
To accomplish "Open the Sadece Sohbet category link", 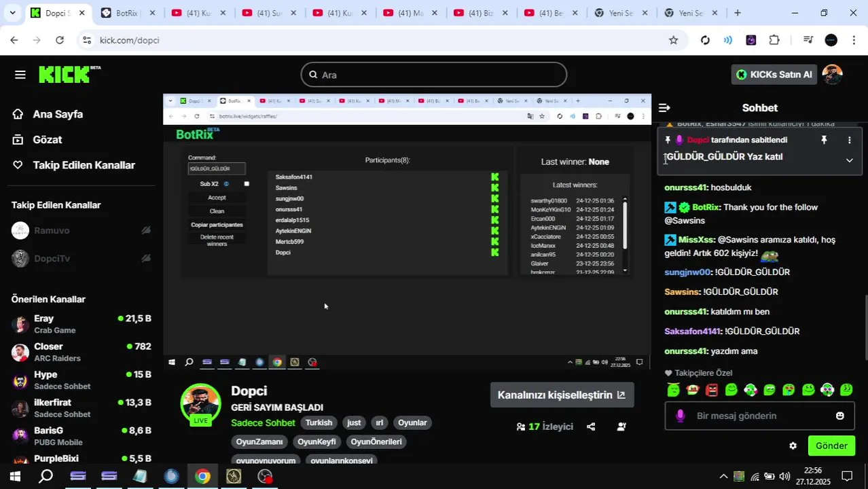I will 263,422.
